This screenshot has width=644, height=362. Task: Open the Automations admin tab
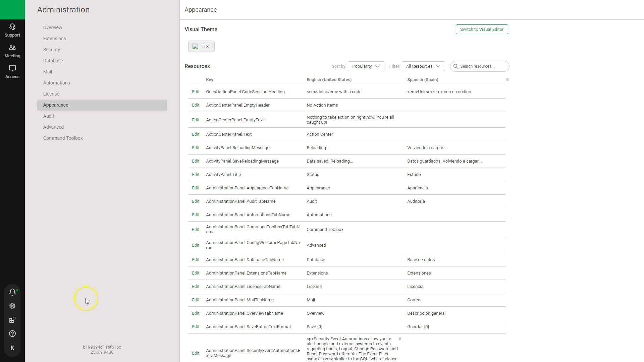pyautogui.click(x=56, y=83)
